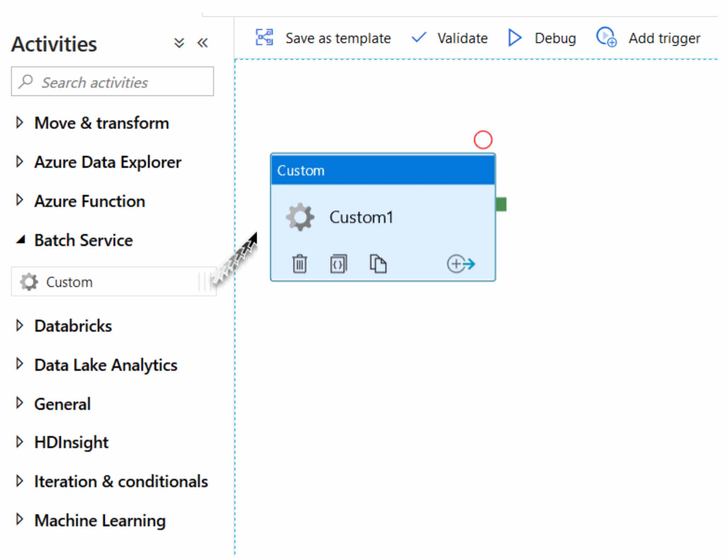Delete the Custom1 activity with the trash icon
This screenshot has height=560, width=728.
point(300,264)
